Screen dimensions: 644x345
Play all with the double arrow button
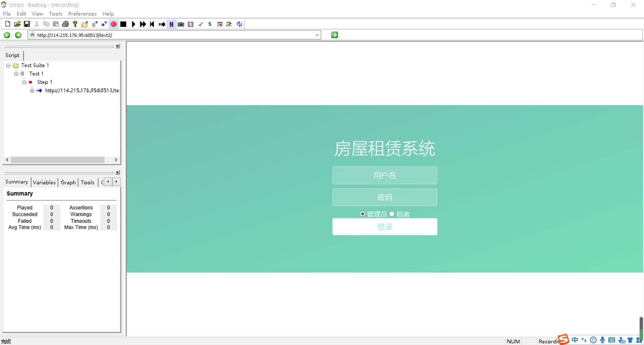(x=143, y=24)
